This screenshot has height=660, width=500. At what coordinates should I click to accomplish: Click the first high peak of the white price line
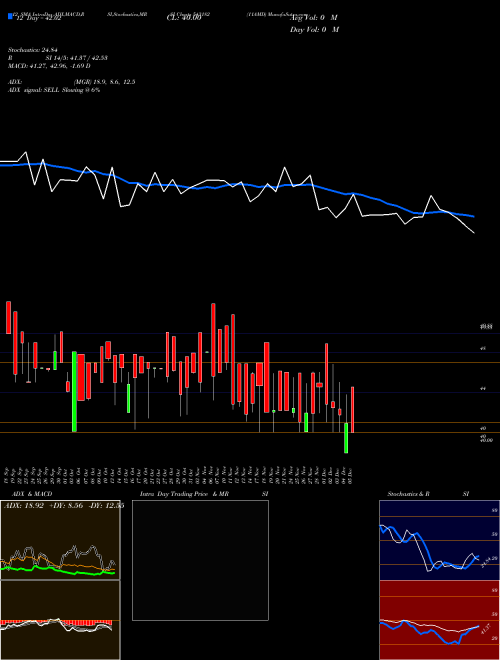(x=26, y=153)
